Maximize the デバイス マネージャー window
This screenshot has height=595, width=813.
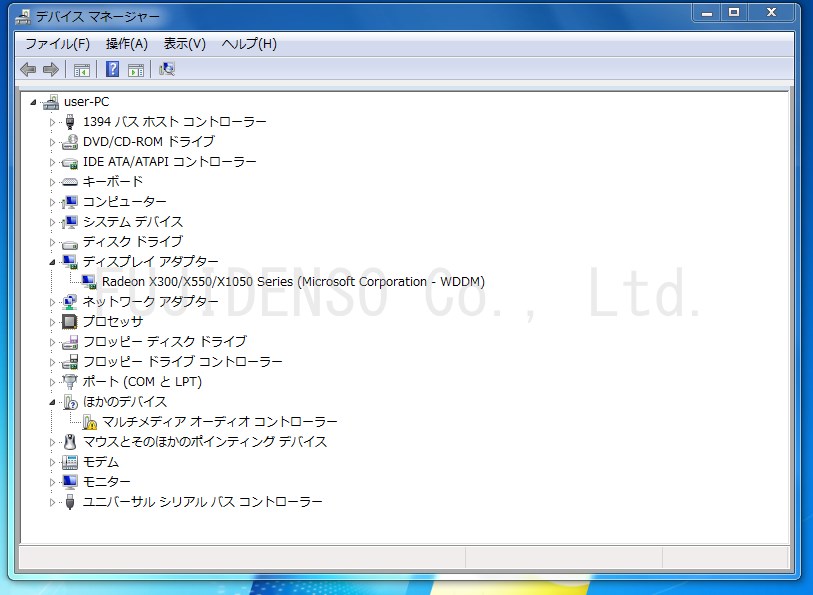[x=734, y=13]
